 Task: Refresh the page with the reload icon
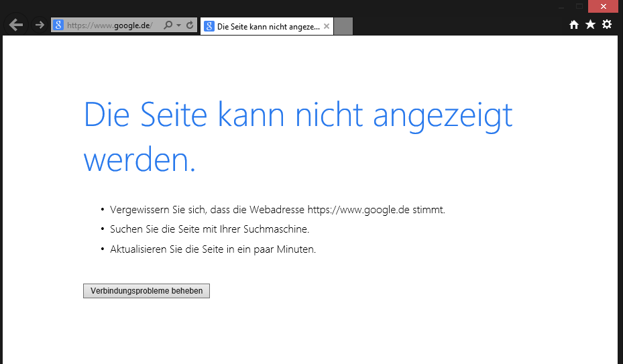click(x=190, y=25)
